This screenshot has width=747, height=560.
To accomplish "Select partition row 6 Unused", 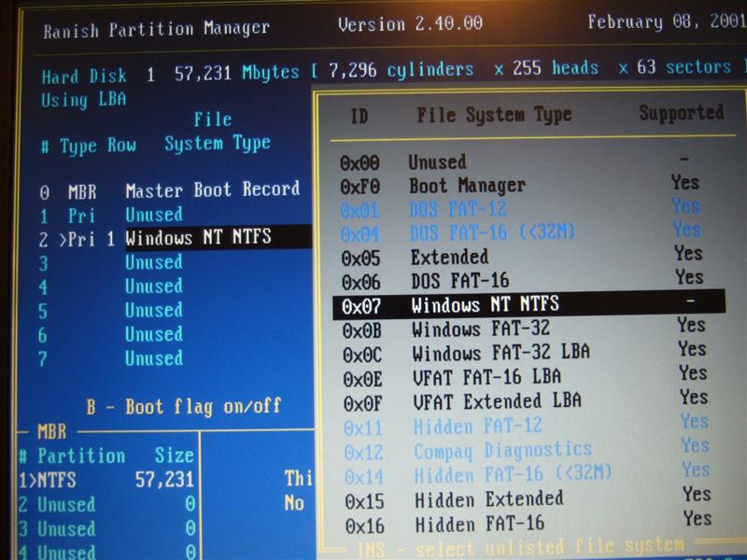I will (110, 334).
